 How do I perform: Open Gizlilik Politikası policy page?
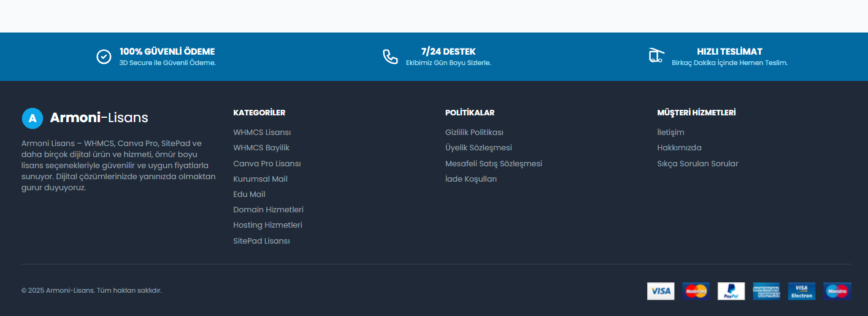[474, 133]
